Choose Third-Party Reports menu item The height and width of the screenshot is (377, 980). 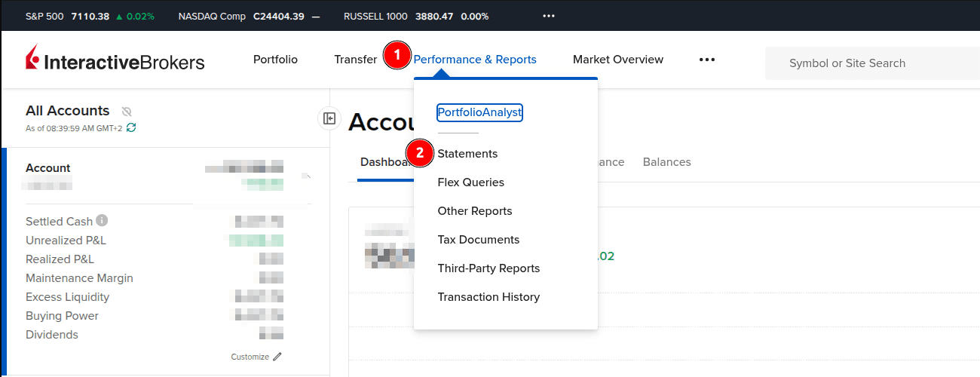point(488,268)
